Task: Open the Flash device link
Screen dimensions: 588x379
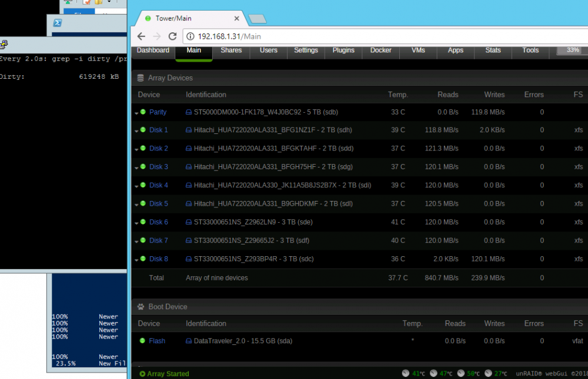Action: pos(157,341)
